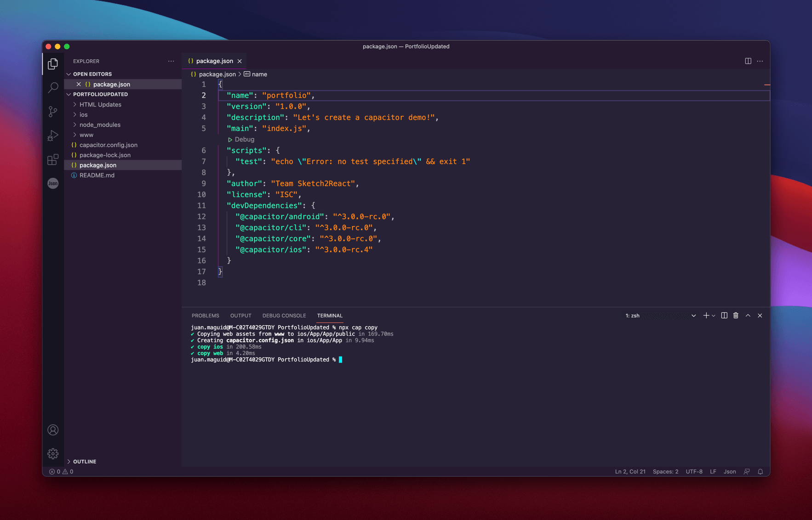Place cursor on line 9 author text
Image resolution: width=812 pixels, height=520 pixels.
click(x=292, y=183)
